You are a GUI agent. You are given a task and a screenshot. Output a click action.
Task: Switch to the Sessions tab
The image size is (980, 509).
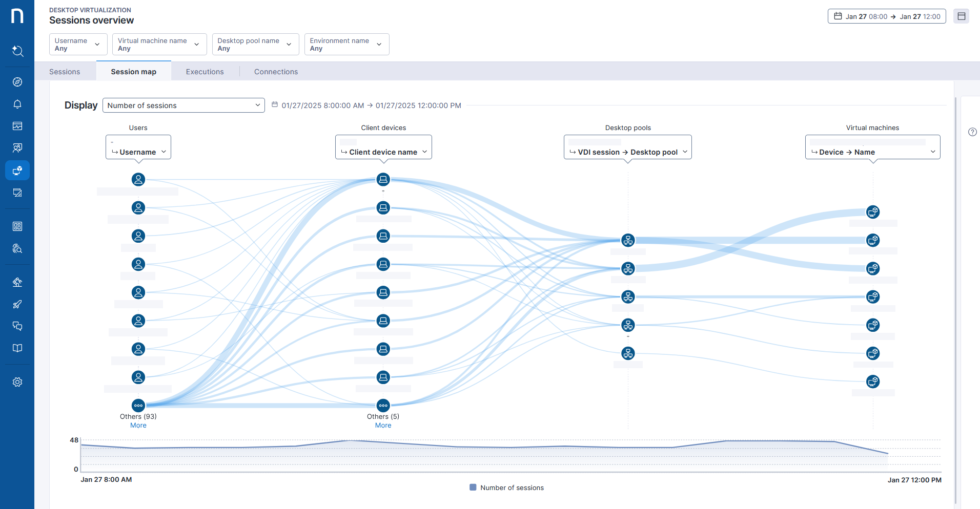(65, 72)
